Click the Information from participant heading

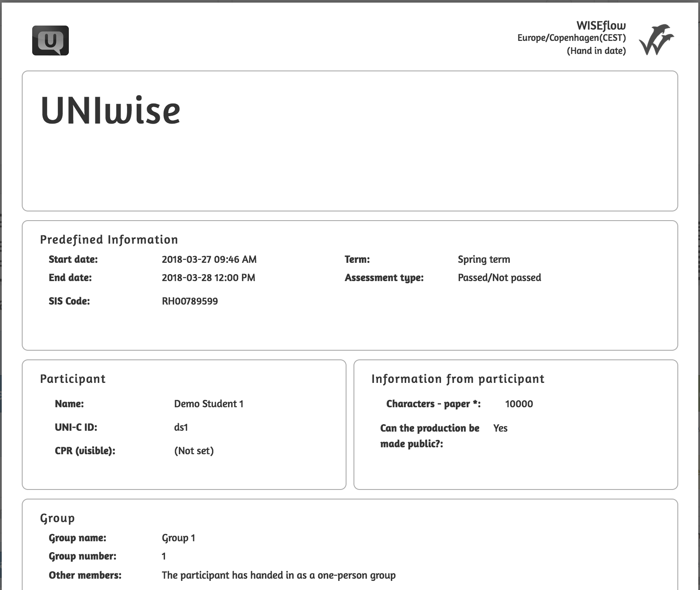pyautogui.click(x=458, y=379)
